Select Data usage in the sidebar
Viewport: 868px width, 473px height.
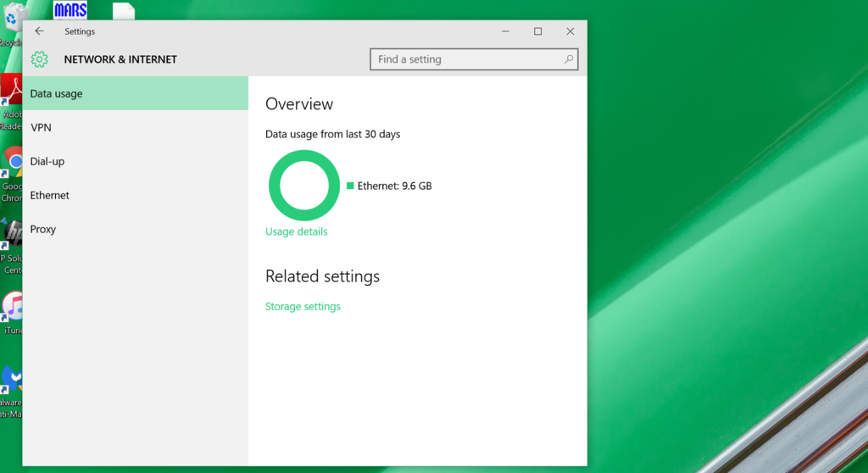tap(56, 93)
